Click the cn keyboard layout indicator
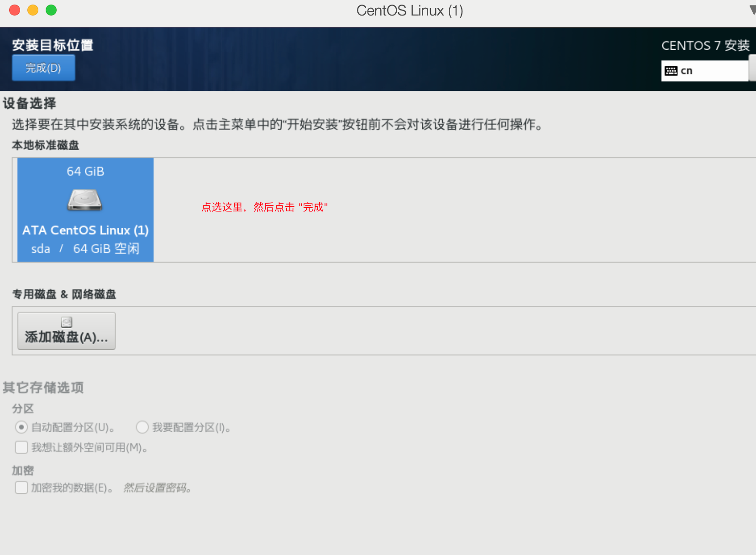Viewport: 756px width, 555px height. [x=704, y=71]
